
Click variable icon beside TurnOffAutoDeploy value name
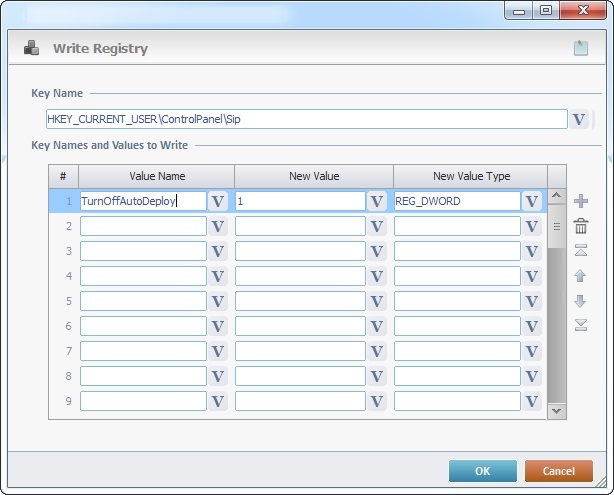[218, 201]
